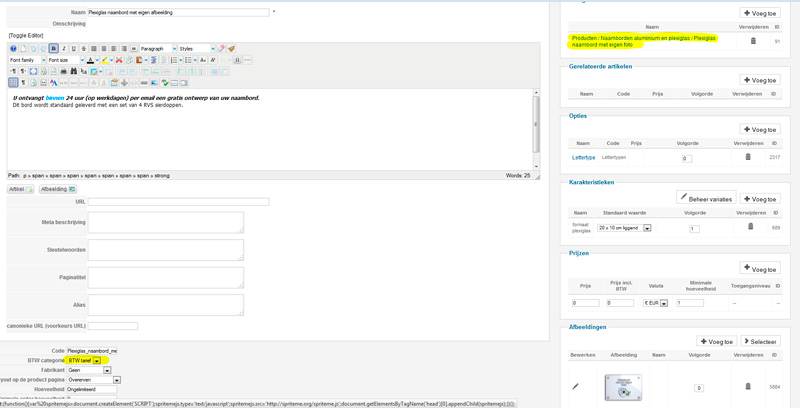Screen dimensions: 800x408
Task: Click the remove formatting eraser icon
Action: [221, 48]
